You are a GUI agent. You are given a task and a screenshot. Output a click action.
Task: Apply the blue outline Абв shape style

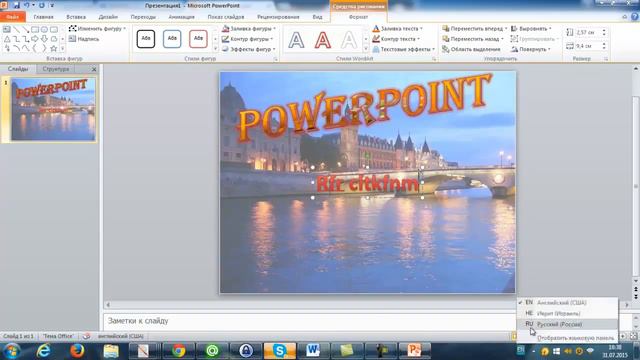[x=172, y=39]
